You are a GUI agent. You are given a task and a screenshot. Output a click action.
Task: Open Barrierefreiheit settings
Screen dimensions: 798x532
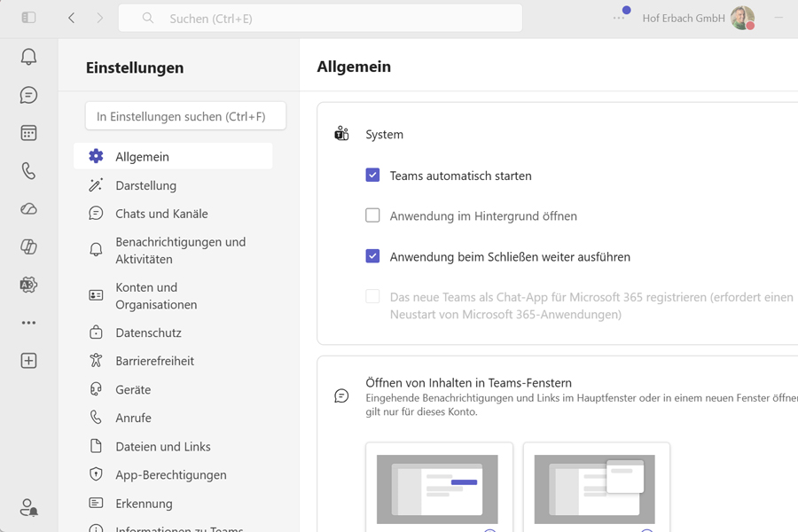pyautogui.click(x=173, y=361)
